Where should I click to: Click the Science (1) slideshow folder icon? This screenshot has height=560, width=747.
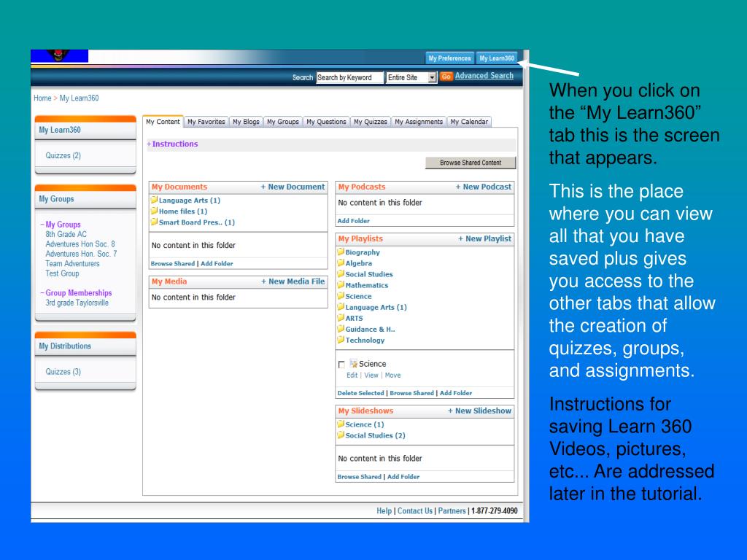pyautogui.click(x=341, y=424)
